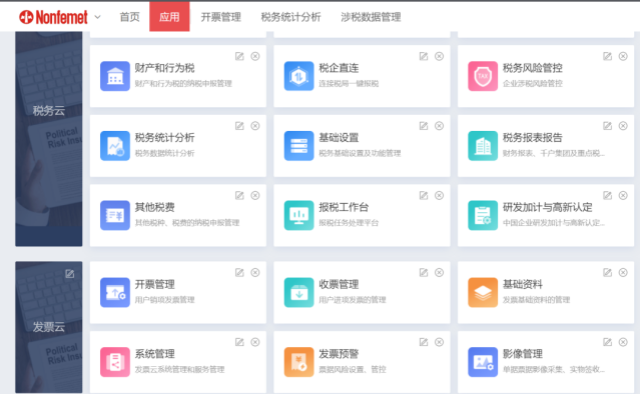Viewport: 640px width, 394px height.
Task: Open the 基础设置 icon
Action: pos(299,146)
